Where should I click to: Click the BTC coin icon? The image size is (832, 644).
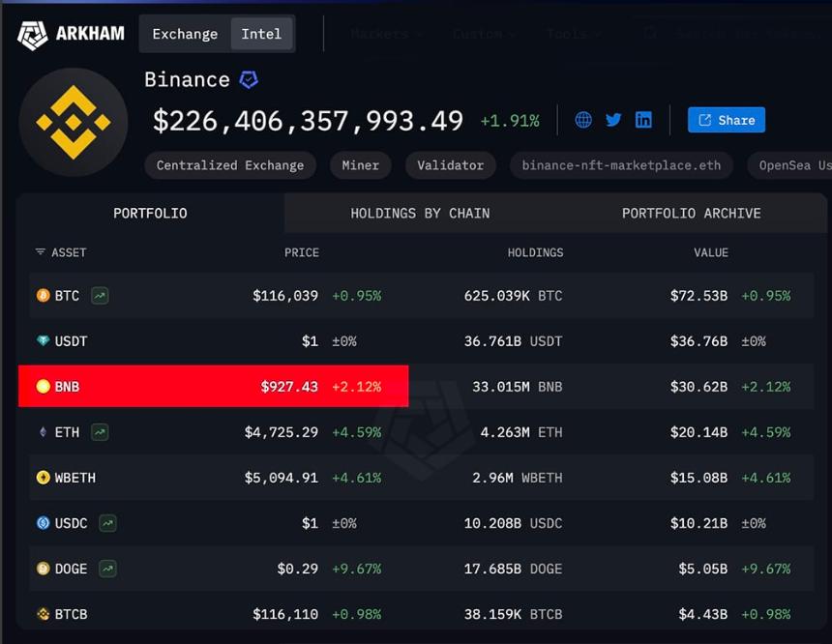[43, 296]
